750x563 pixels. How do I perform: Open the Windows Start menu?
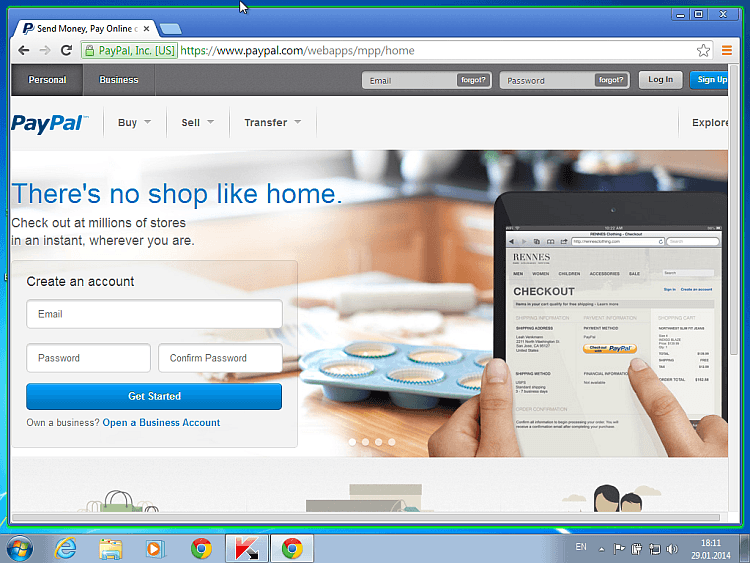pyautogui.click(x=20, y=548)
